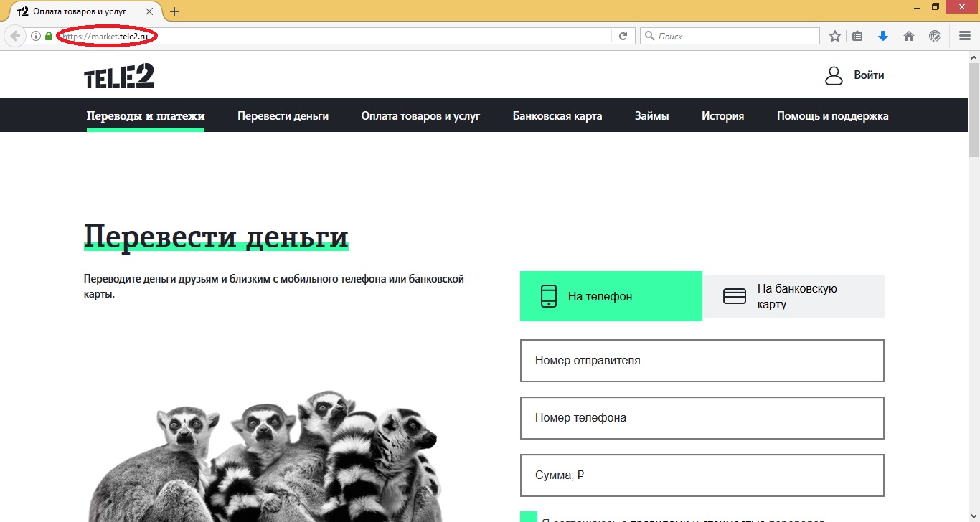Switch to 'На банковскую карту' option
This screenshot has width=980, height=522.
tap(793, 296)
